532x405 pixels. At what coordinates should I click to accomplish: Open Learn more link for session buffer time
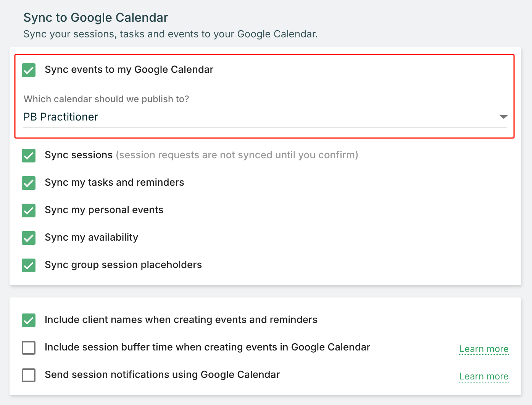coord(484,349)
